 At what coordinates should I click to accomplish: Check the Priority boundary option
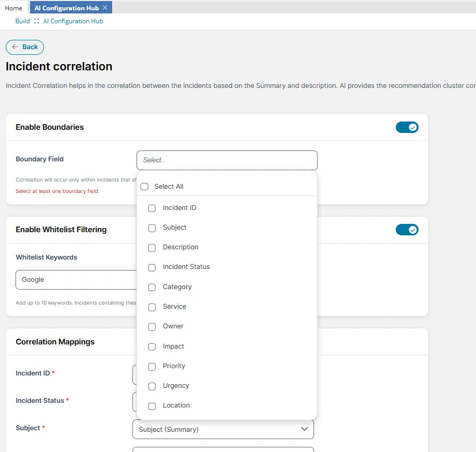coord(152,367)
